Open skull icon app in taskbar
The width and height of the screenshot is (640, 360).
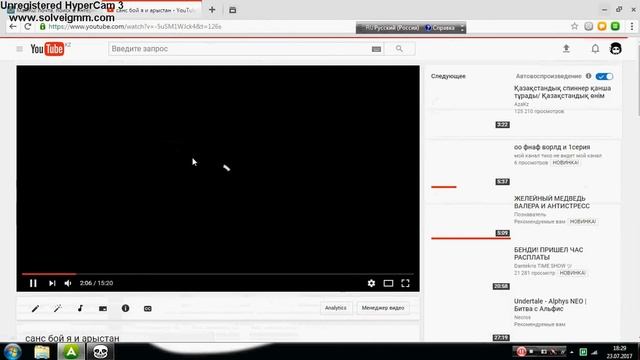[x=100, y=351]
